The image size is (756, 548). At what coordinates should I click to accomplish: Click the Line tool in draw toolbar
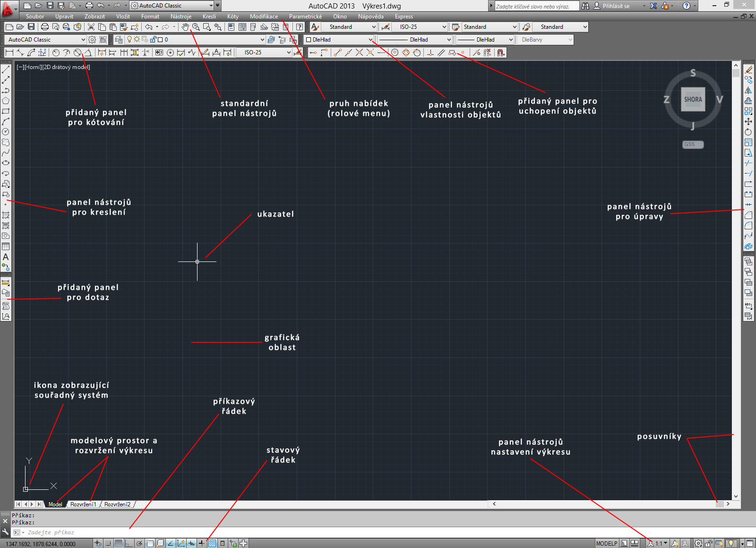tap(6, 70)
